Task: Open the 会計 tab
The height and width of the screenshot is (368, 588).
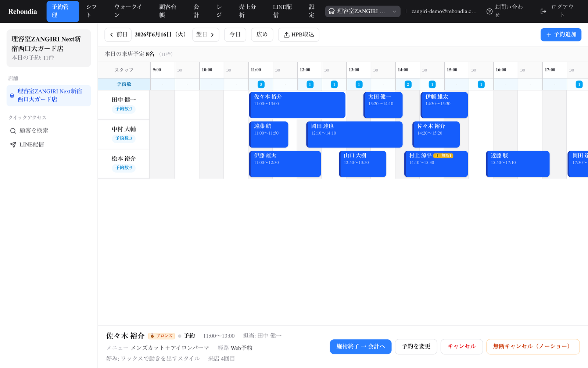Action: point(196,11)
